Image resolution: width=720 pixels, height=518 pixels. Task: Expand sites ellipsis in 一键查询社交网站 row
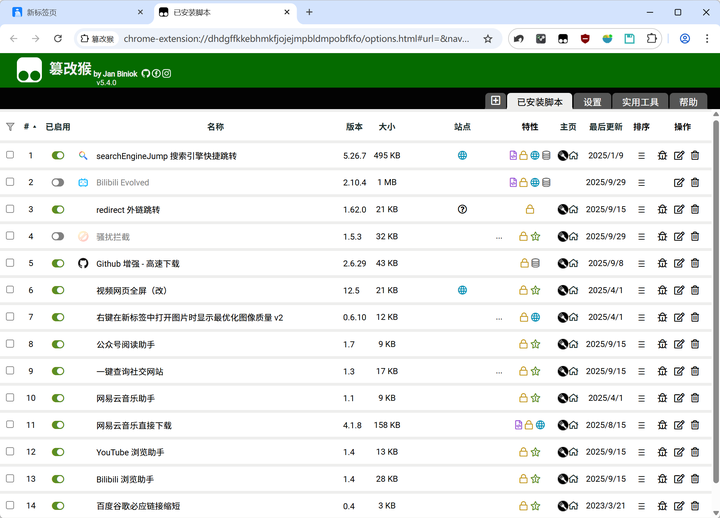click(x=499, y=372)
